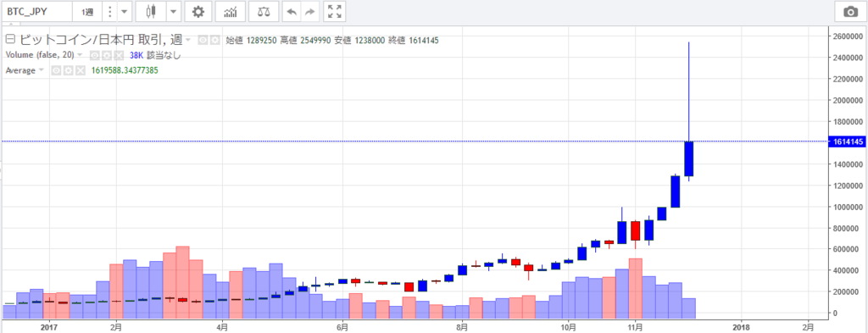
Task: Open the interval three-dots menu
Action: click(x=110, y=11)
